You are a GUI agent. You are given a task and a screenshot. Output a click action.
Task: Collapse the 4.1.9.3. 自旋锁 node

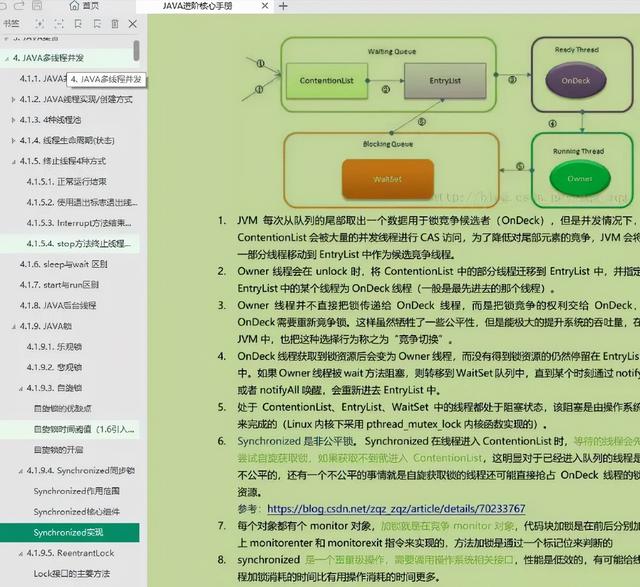(x=20, y=389)
